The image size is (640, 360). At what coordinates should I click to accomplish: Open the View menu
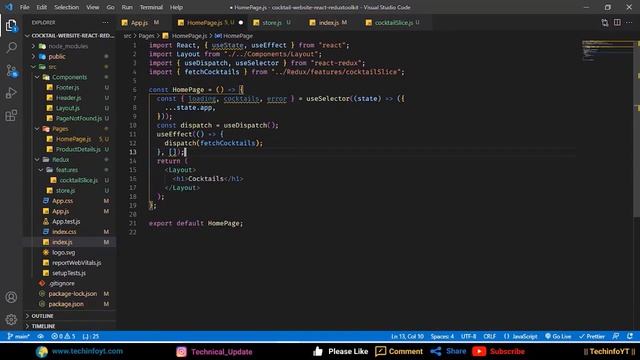93,7
